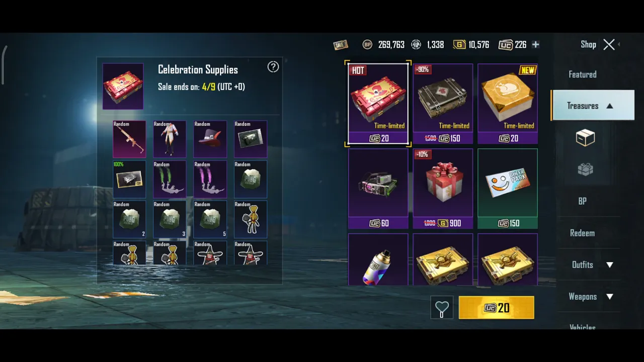Image resolution: width=644 pixels, height=362 pixels.
Task: Click the gold G coin icon
Action: [x=459, y=45]
